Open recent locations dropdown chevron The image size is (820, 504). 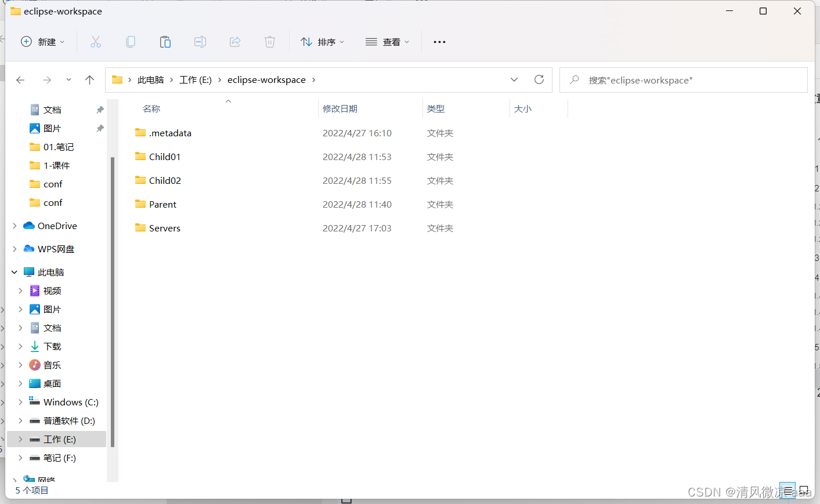click(68, 80)
